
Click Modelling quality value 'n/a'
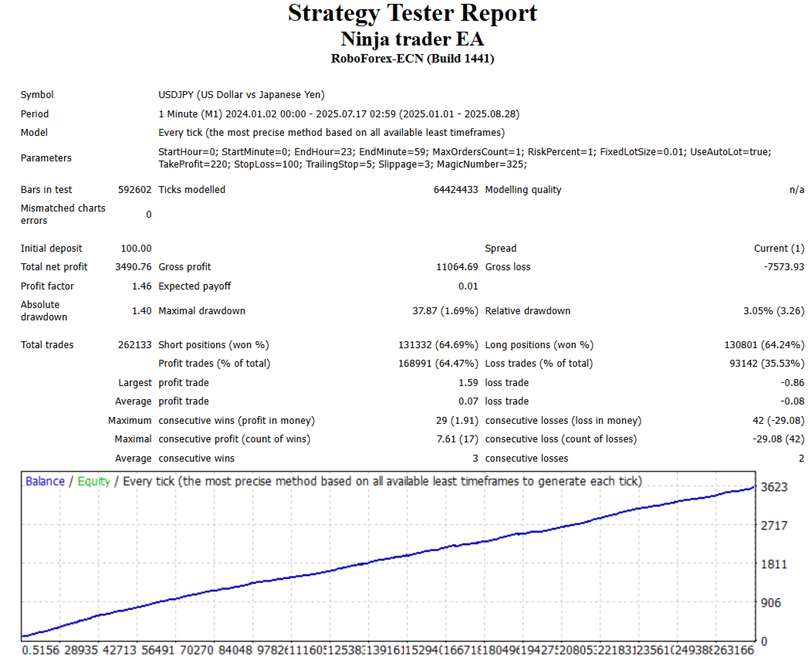pyautogui.click(x=797, y=190)
